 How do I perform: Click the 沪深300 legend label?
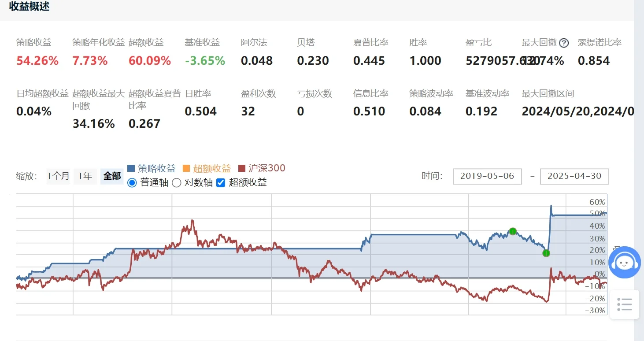tap(267, 168)
